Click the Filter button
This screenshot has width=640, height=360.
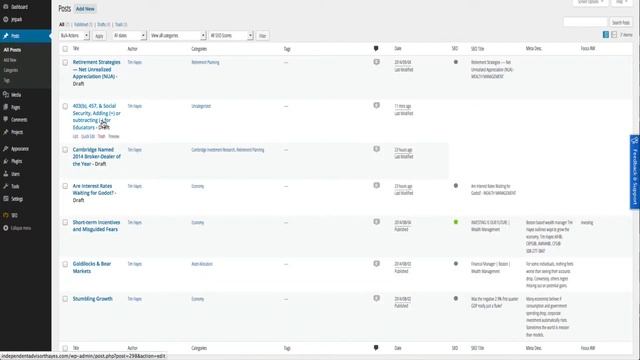point(262,36)
